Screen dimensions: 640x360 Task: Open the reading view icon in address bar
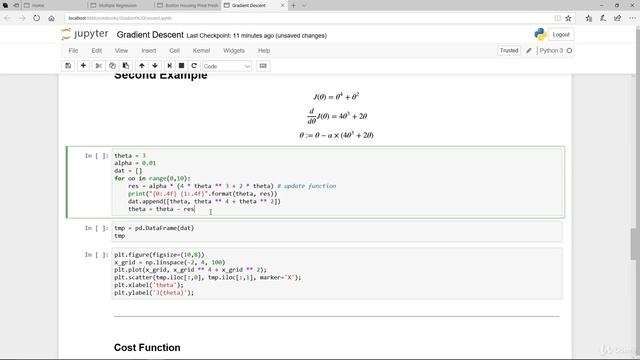click(558, 18)
